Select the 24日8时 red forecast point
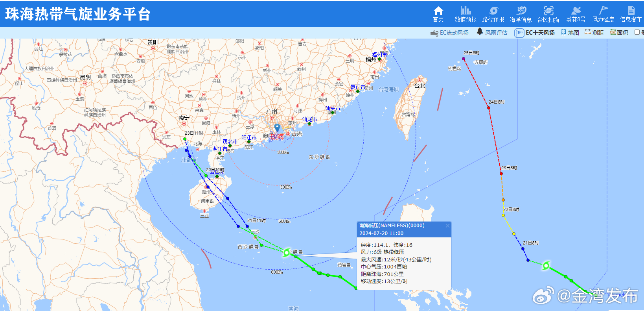 pos(489,107)
